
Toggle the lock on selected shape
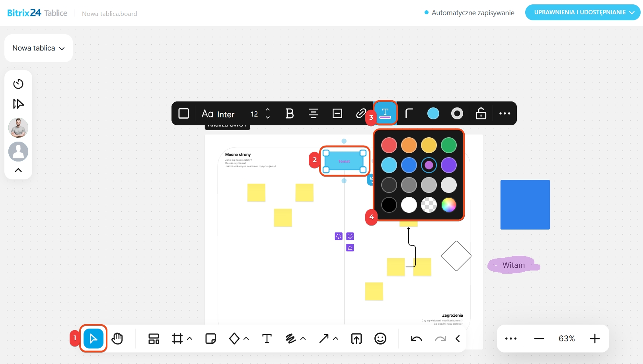[x=481, y=114]
